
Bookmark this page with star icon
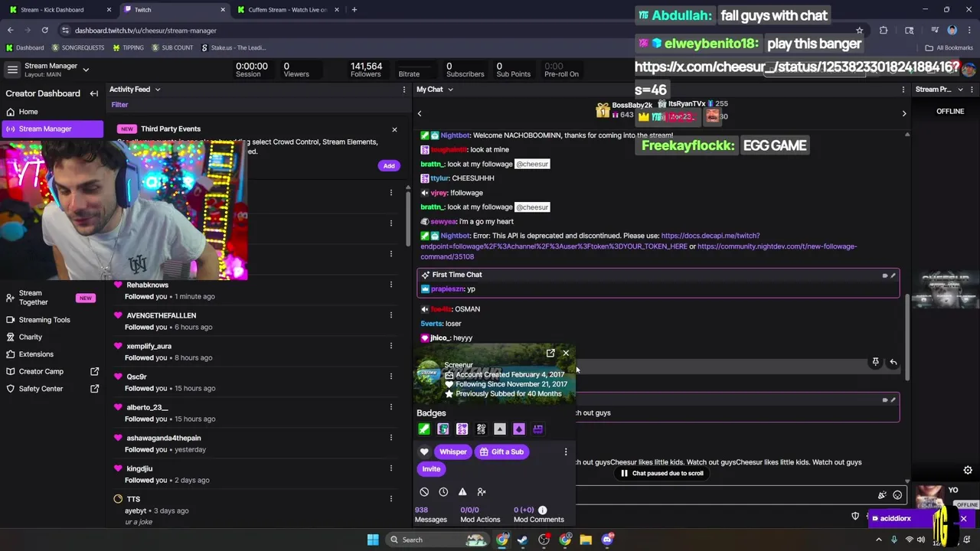click(x=859, y=31)
